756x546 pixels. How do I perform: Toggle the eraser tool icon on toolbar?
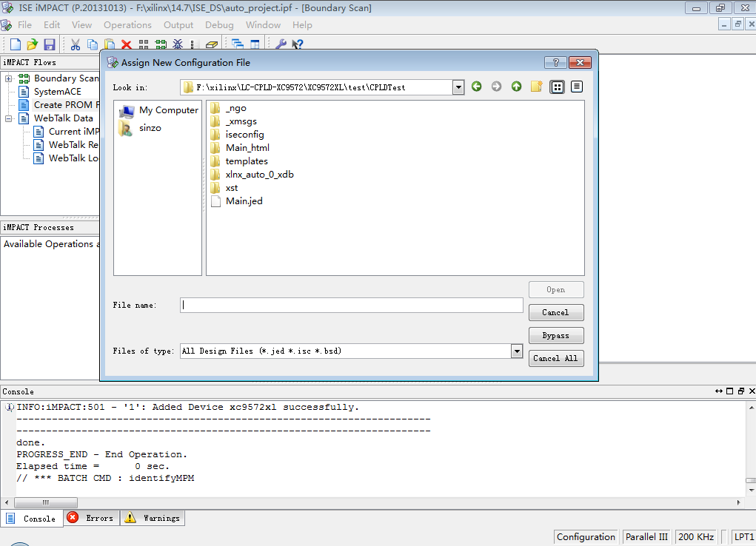(212, 44)
